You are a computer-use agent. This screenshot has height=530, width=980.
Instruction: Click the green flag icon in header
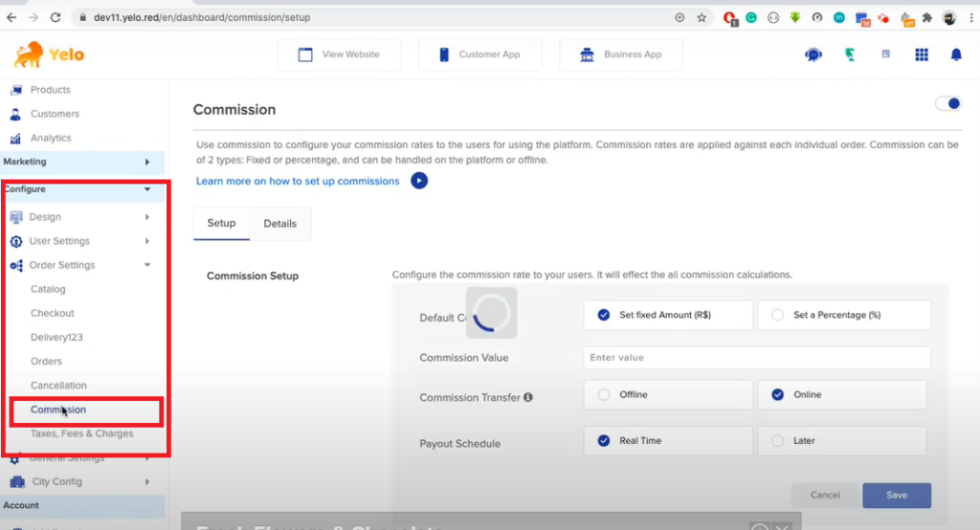click(x=850, y=55)
